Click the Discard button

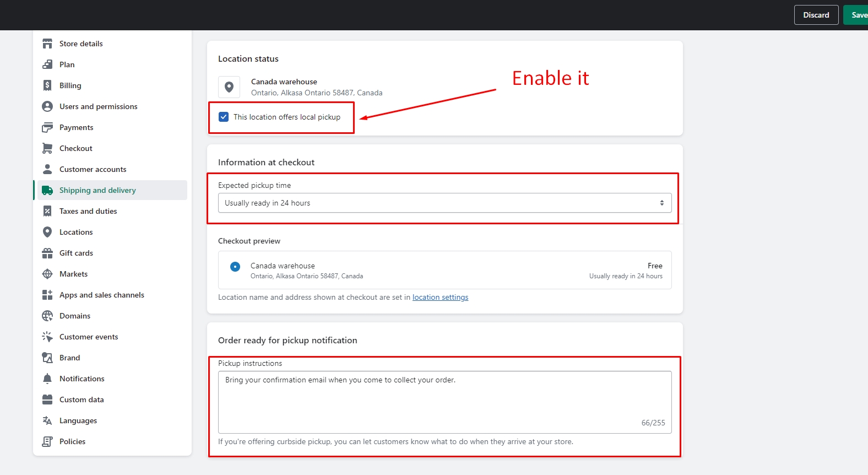coord(816,15)
